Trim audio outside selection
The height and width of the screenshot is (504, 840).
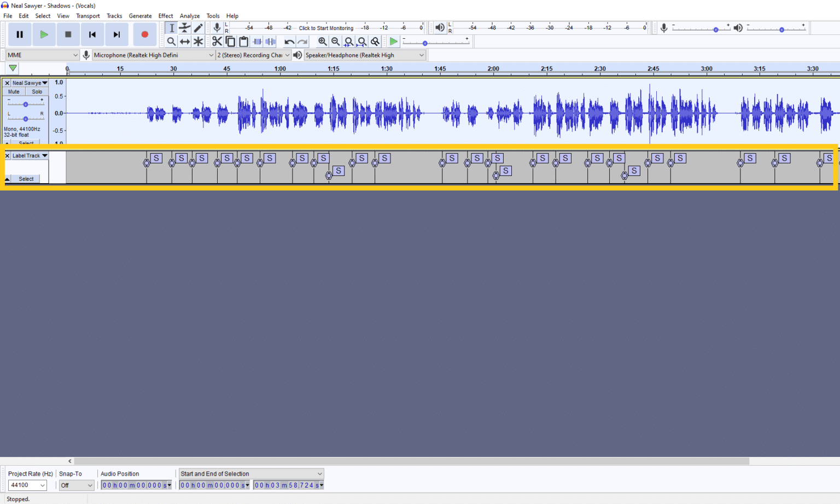[x=257, y=41]
